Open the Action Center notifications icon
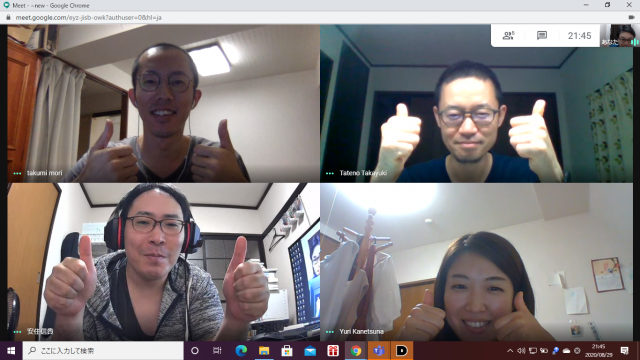 coord(624,351)
